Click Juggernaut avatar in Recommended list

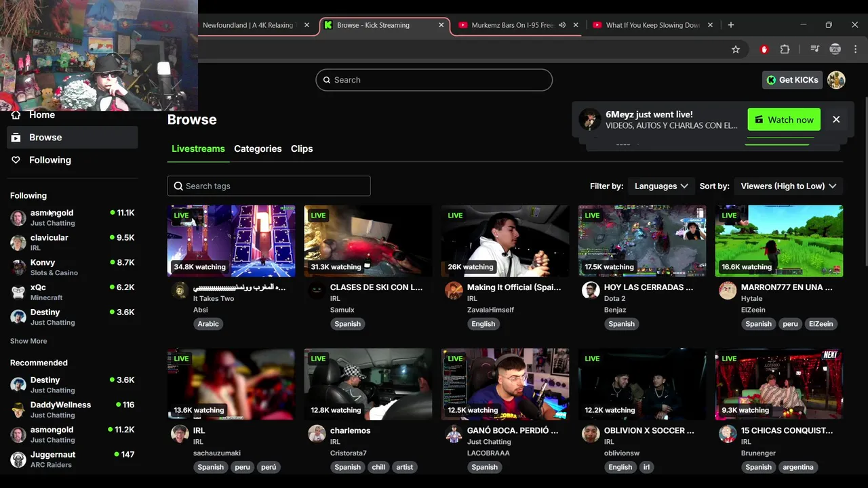point(18,460)
